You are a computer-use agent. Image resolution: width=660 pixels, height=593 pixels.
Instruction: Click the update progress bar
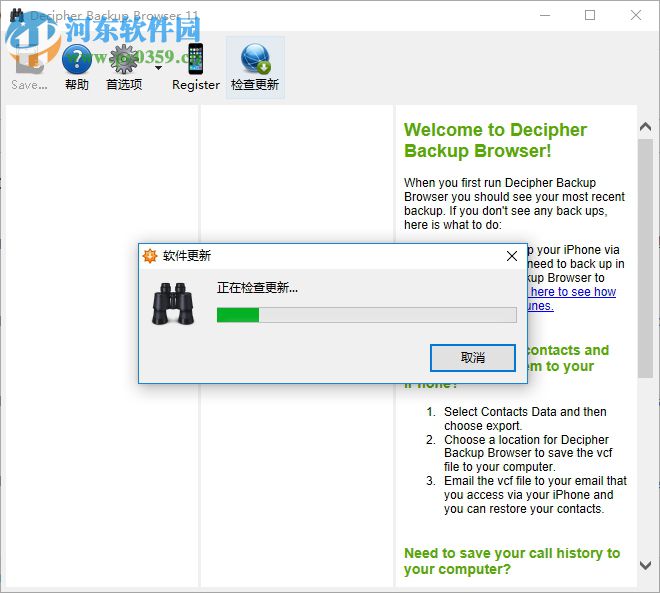pyautogui.click(x=367, y=315)
